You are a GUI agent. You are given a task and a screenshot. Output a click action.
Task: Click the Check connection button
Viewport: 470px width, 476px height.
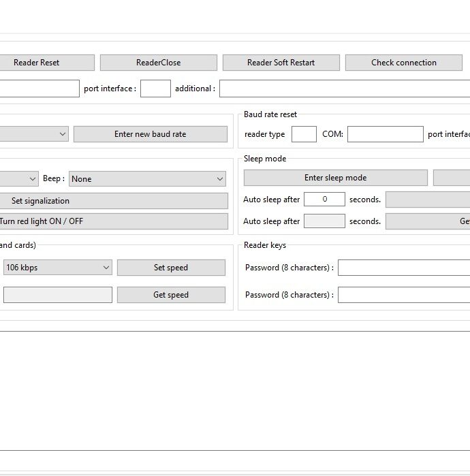coord(404,63)
